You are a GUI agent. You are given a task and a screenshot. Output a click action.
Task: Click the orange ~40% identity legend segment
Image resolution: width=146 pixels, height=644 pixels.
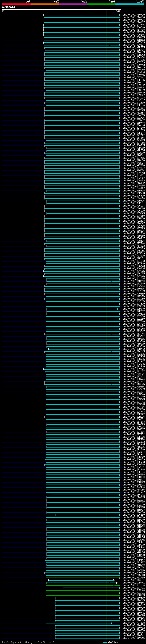[45, 4]
